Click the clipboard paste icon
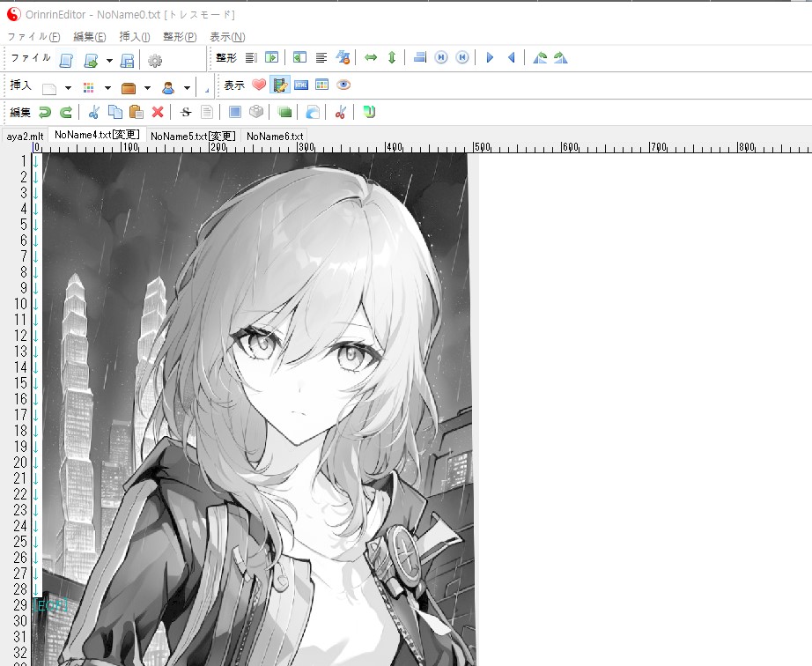The width and height of the screenshot is (812, 666). coord(136,112)
